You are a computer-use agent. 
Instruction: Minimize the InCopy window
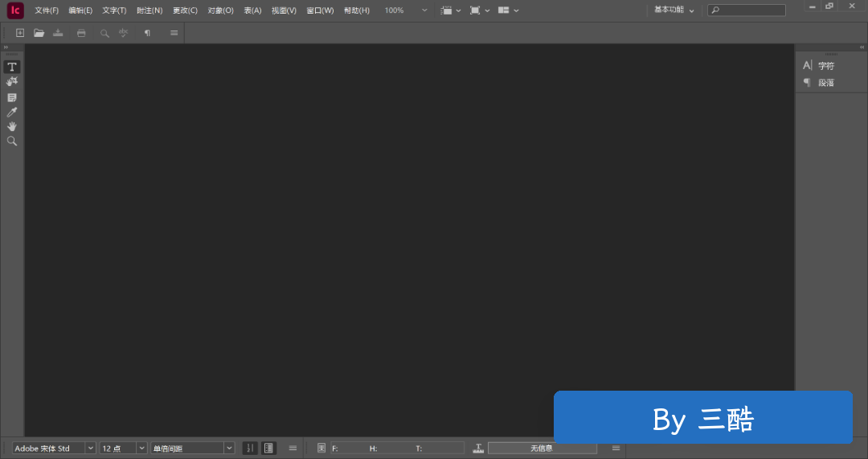coord(812,6)
